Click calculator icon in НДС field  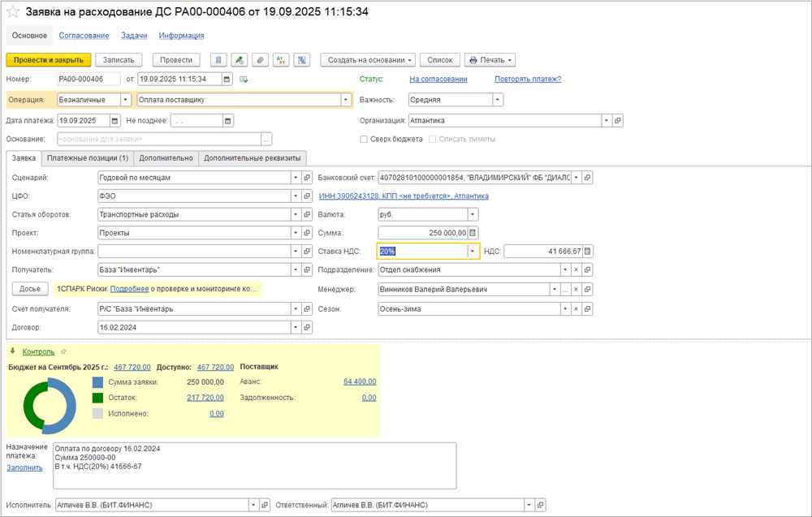588,252
